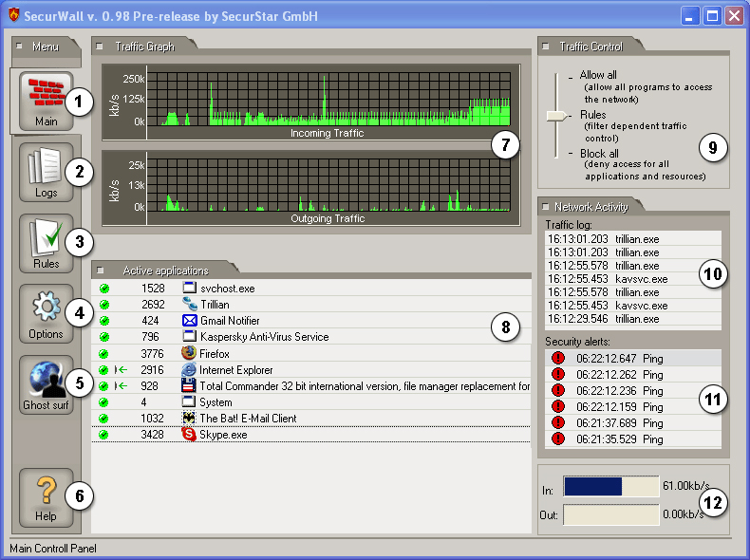Toggle the Menu panel header square
Viewport: 750px width, 560px height.
coord(19,46)
